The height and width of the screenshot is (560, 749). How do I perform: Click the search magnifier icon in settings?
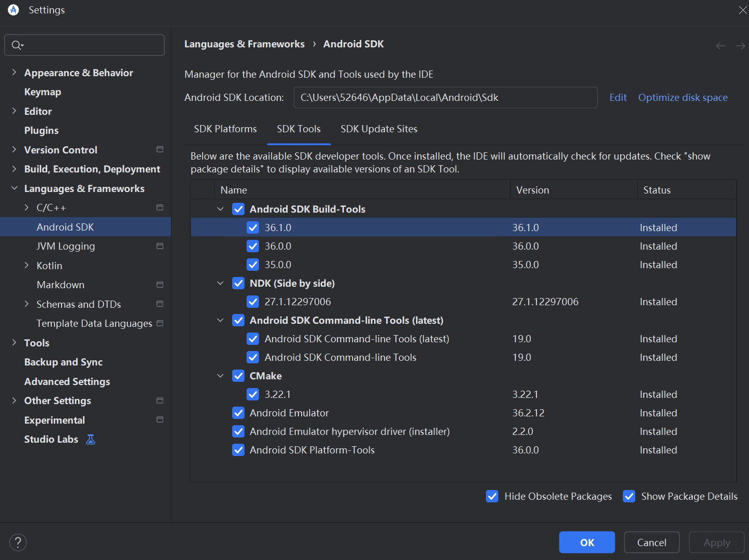pos(17,45)
